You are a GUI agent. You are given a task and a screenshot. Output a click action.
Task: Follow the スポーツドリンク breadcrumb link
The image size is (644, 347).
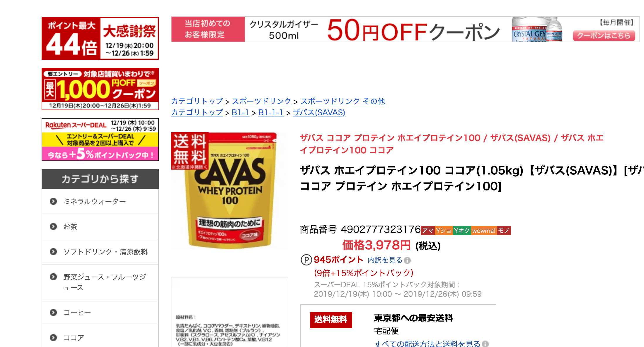pos(261,101)
